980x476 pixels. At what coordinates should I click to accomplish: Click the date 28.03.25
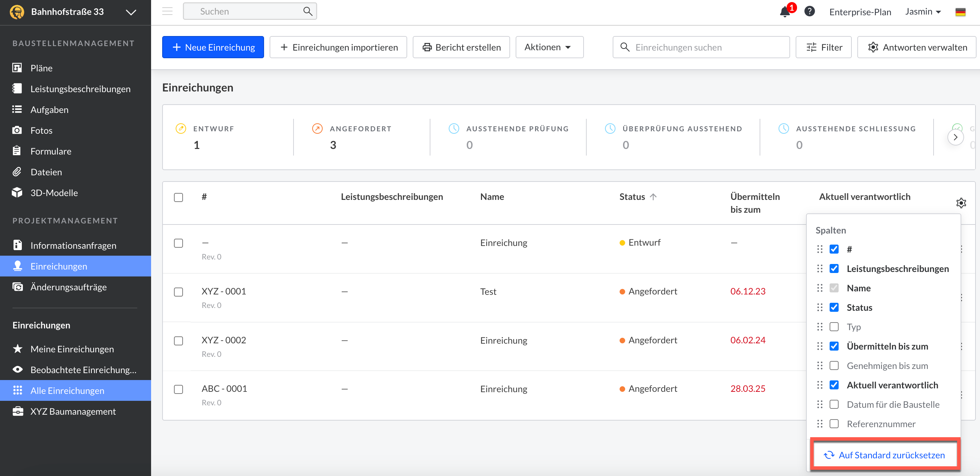[x=747, y=389]
